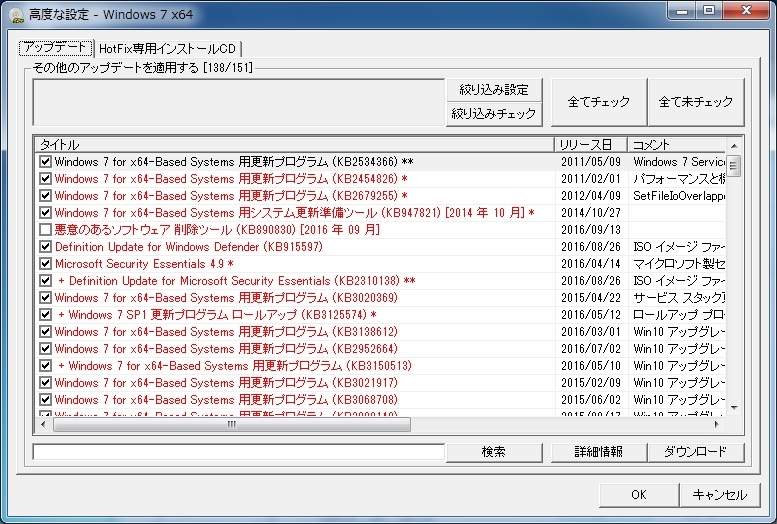Uncheck the KB3150513 update checkbox
Screen dimensions: 777x524
point(46,365)
